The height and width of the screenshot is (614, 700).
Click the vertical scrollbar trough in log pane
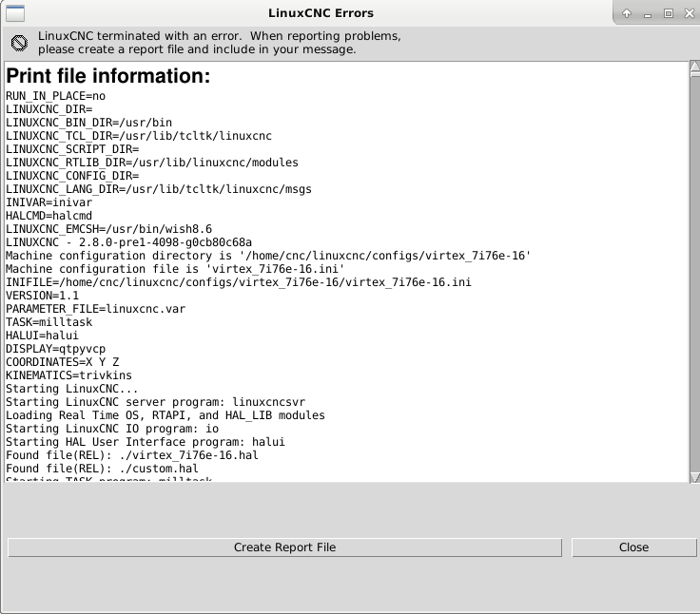694,275
